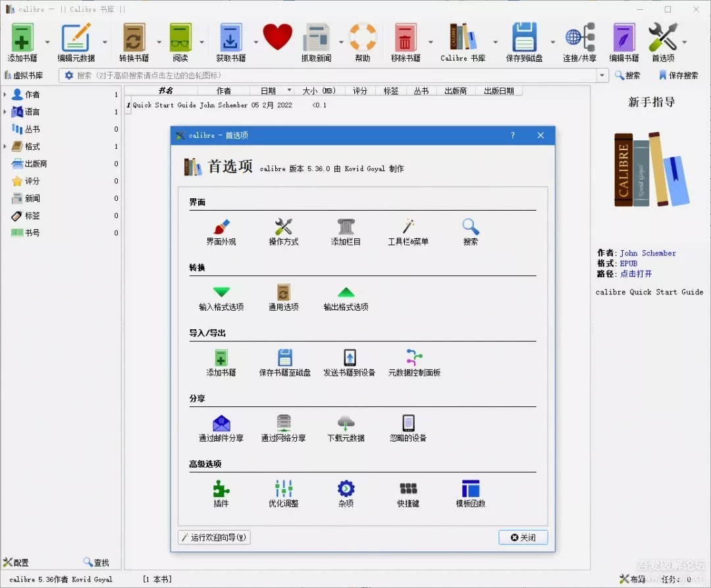
Task: Click 保存搜索 button
Action: click(x=678, y=75)
